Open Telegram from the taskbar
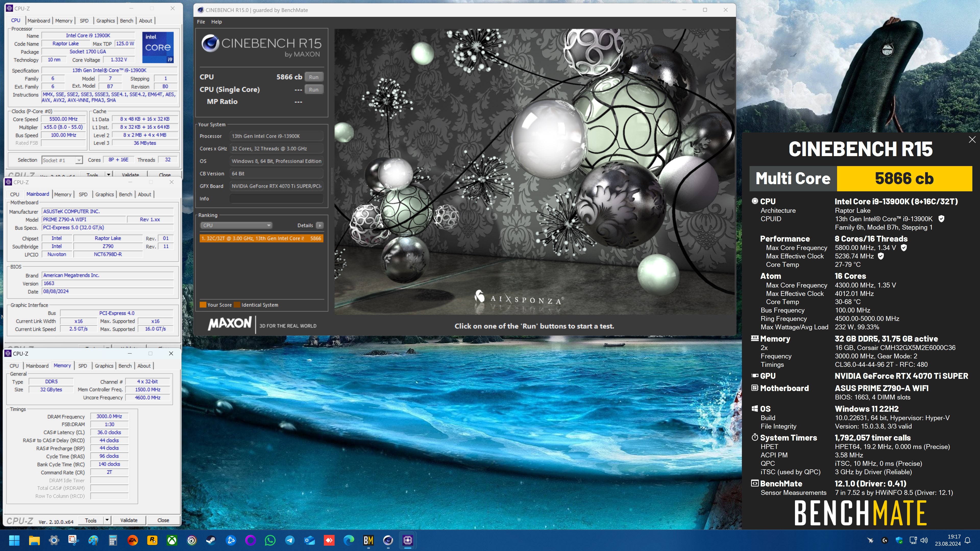 (x=290, y=540)
